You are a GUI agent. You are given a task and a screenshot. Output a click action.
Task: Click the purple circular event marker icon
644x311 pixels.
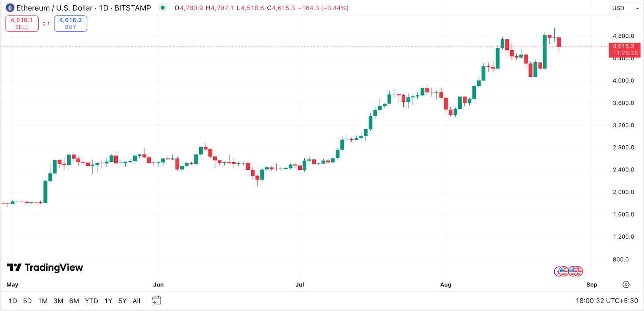click(x=558, y=271)
